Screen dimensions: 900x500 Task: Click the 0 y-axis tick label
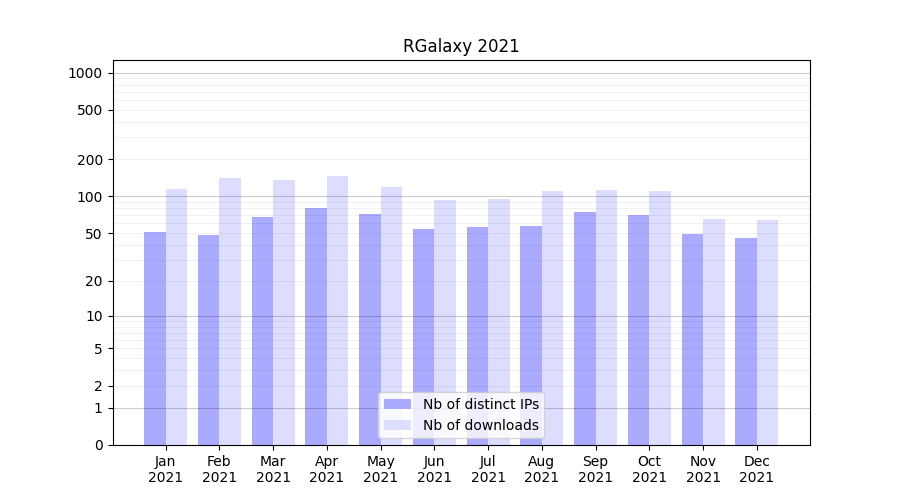[99, 445]
